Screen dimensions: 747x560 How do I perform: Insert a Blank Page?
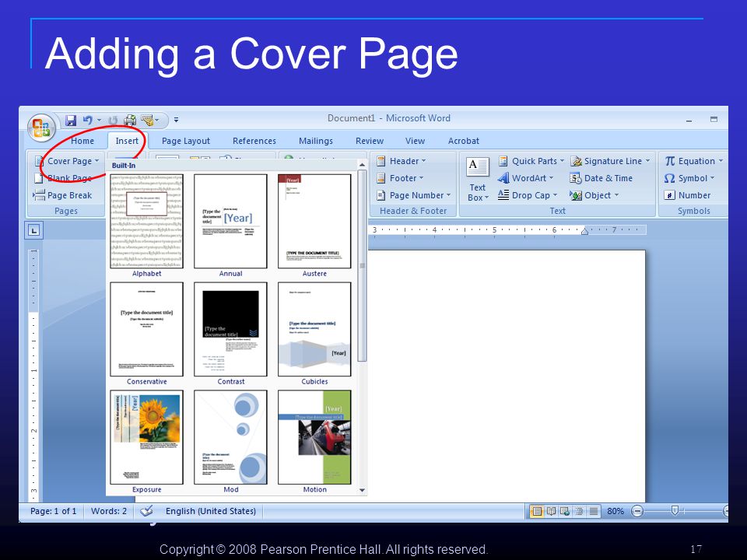63,178
